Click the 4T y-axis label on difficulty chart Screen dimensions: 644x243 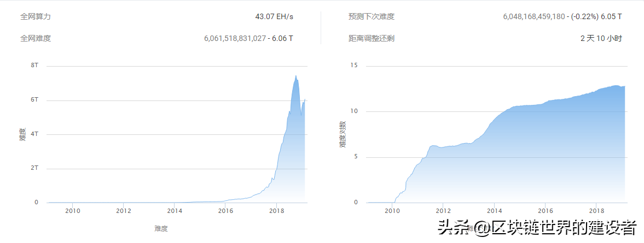(34, 134)
